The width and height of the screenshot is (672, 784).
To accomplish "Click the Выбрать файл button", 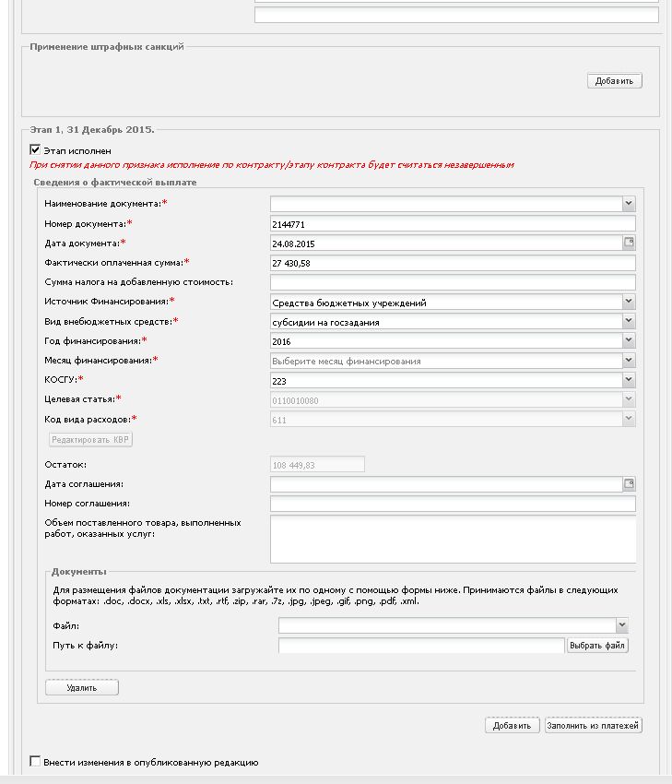I will click(x=597, y=646).
